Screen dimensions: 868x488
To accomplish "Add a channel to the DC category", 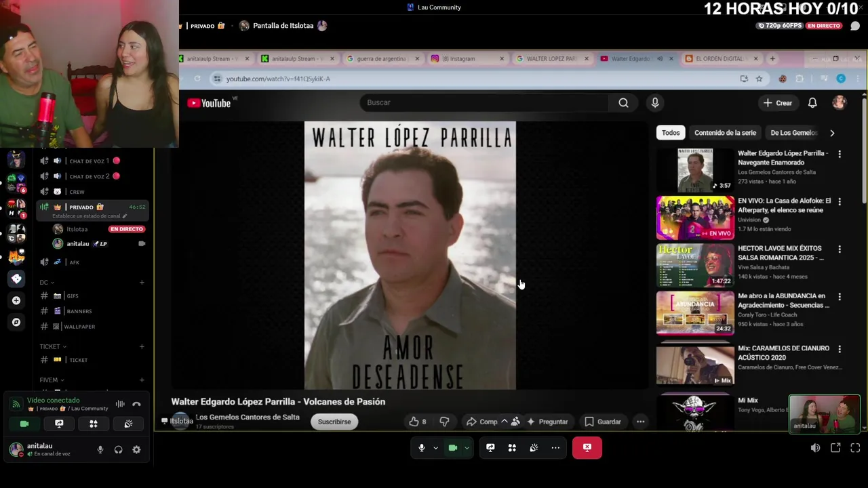I will tap(142, 283).
